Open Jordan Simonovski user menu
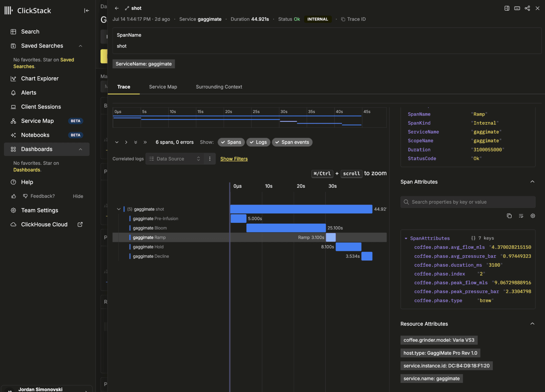This screenshot has height=392, width=545. pyautogui.click(x=47, y=389)
